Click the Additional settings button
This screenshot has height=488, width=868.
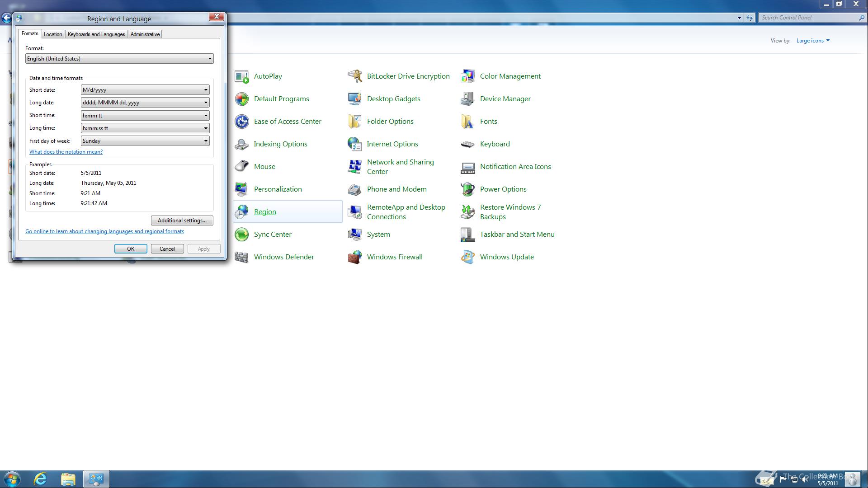[x=182, y=221]
